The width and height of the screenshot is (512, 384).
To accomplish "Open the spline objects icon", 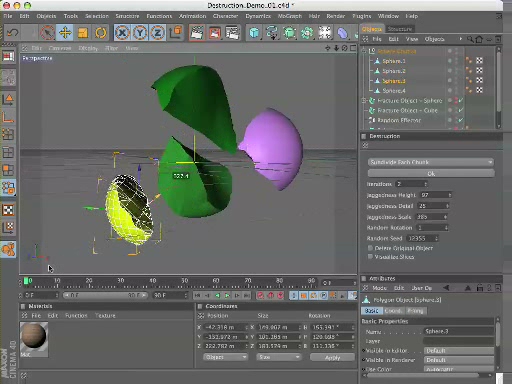I will click(x=272, y=33).
